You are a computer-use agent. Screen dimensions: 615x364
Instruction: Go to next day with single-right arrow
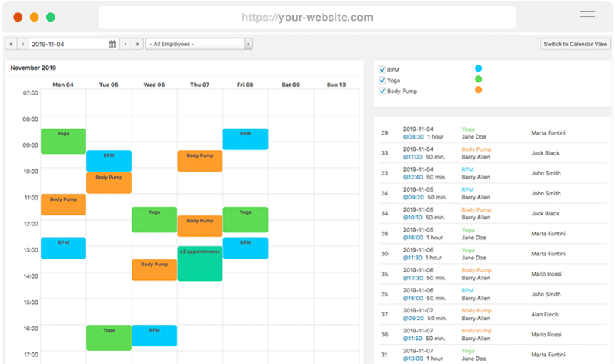(x=125, y=44)
